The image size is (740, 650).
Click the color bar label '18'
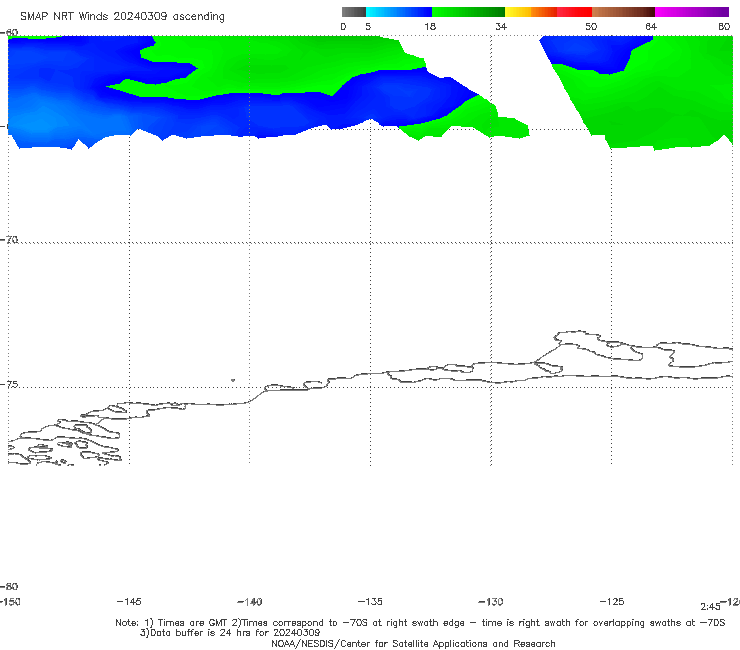[x=430, y=27]
